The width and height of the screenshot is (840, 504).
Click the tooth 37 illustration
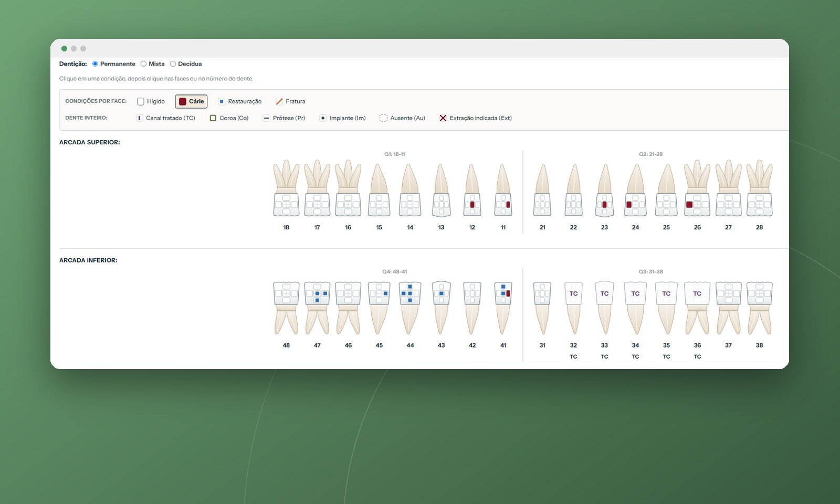pos(728,308)
